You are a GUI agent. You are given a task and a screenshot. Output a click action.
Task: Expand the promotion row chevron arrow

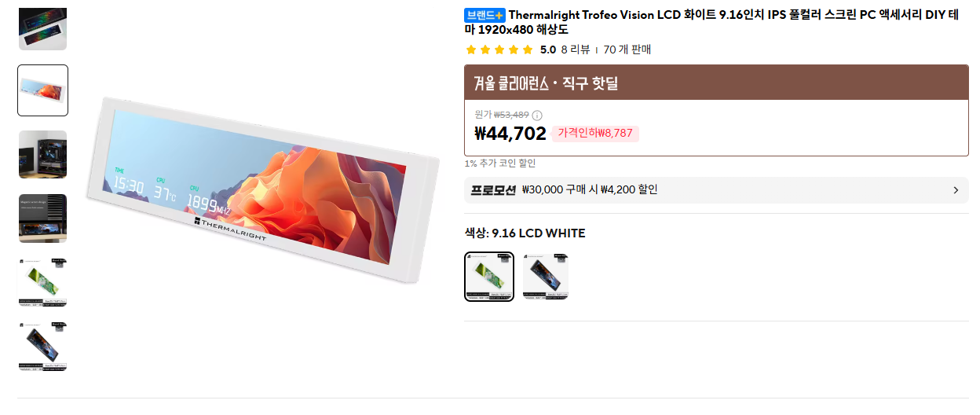coord(956,190)
